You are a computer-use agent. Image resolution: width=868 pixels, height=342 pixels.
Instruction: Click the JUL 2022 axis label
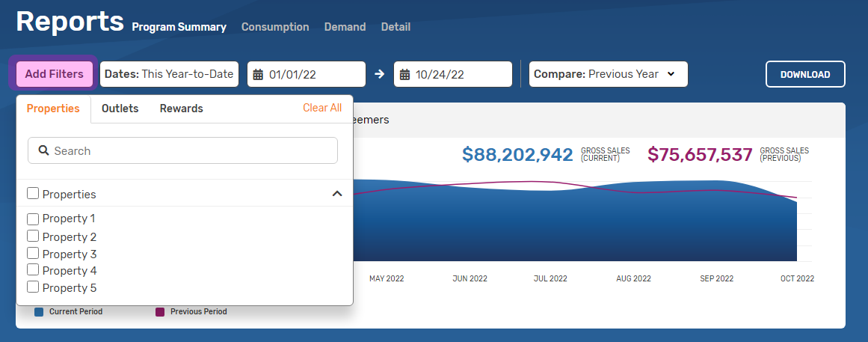click(x=550, y=279)
